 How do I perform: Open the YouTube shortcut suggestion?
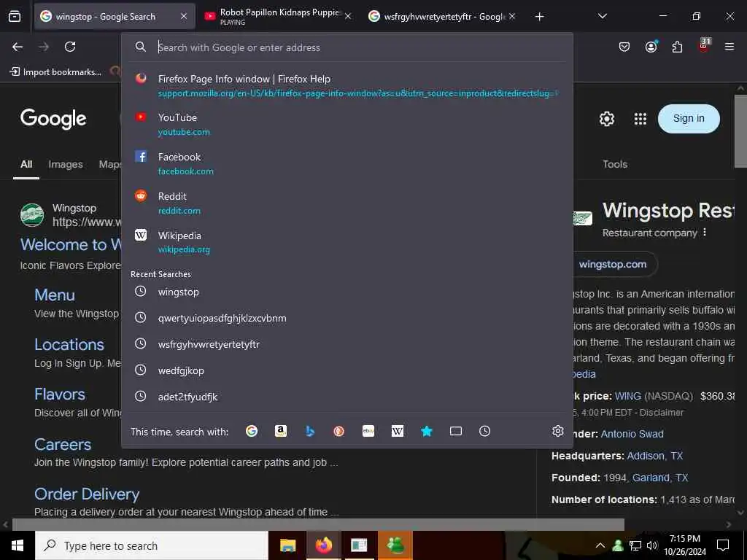[347, 124]
